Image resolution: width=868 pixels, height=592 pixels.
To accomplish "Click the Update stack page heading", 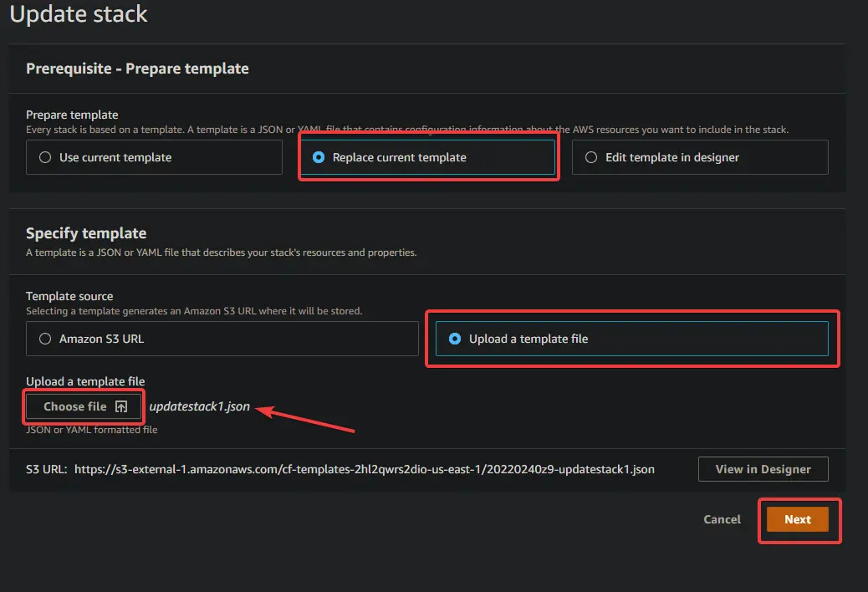I will (x=78, y=14).
